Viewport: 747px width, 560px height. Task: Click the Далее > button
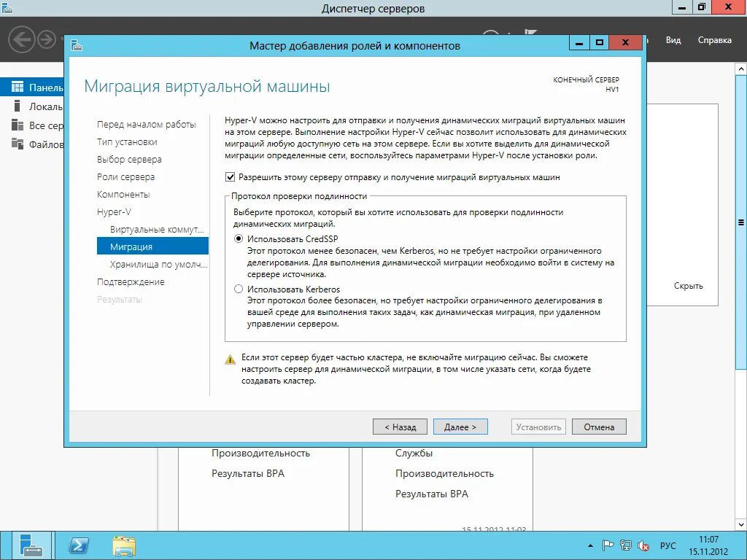[460, 427]
